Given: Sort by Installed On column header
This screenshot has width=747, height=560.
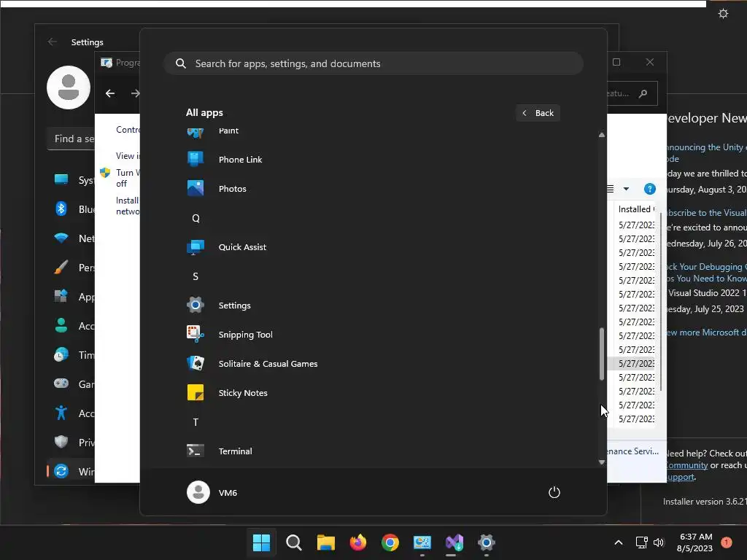Looking at the screenshot, I should pos(635,209).
